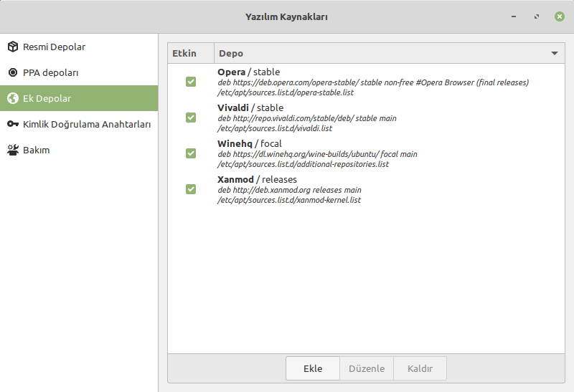This screenshot has height=392, width=574.
Task: Click the Ek Depolar globe icon
Action: pos(13,98)
